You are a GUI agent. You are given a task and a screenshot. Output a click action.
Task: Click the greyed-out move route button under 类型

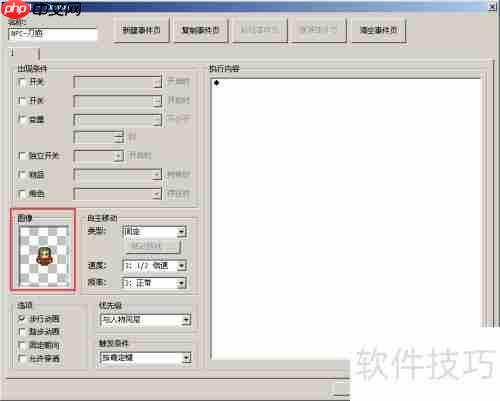[x=152, y=246]
